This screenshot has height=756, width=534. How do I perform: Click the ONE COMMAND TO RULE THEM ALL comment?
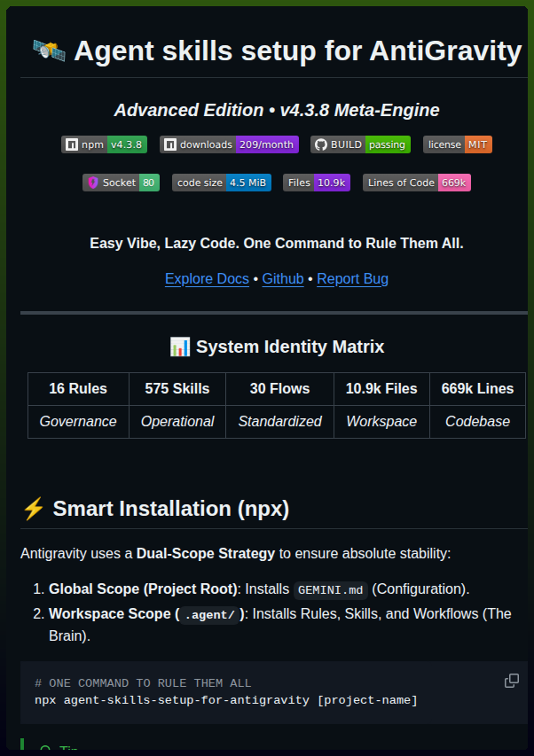[143, 683]
